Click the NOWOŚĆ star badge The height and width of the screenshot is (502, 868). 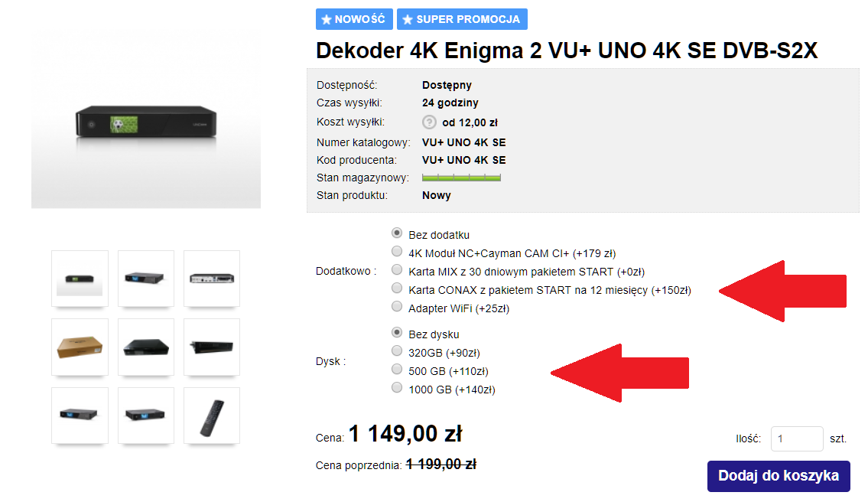(354, 19)
